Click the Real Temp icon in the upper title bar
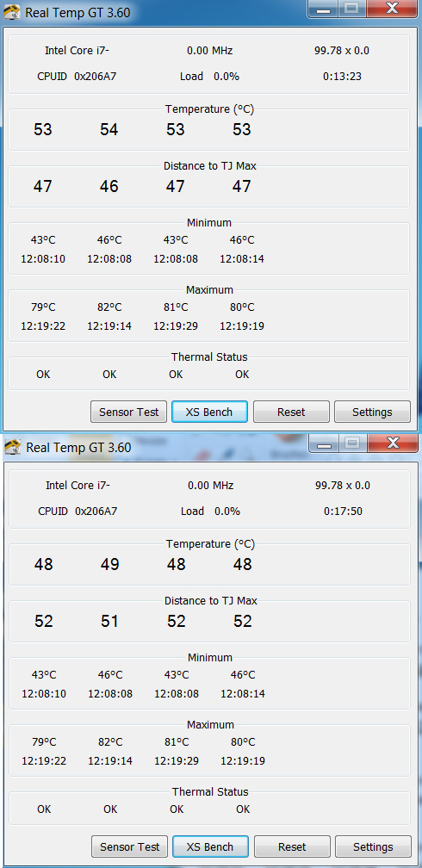Image resolution: width=422 pixels, height=868 pixels. [12, 12]
